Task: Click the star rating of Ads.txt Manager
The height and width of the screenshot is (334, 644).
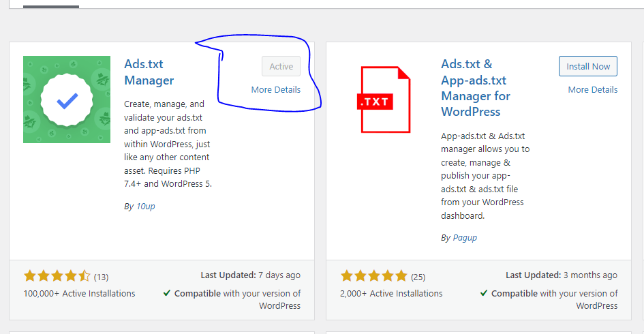Action: (57, 275)
